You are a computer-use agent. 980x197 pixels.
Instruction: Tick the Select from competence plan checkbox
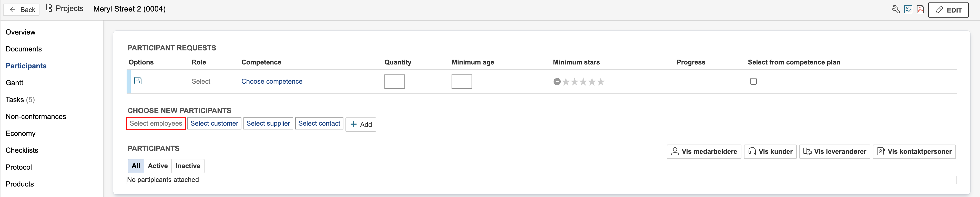tap(753, 81)
